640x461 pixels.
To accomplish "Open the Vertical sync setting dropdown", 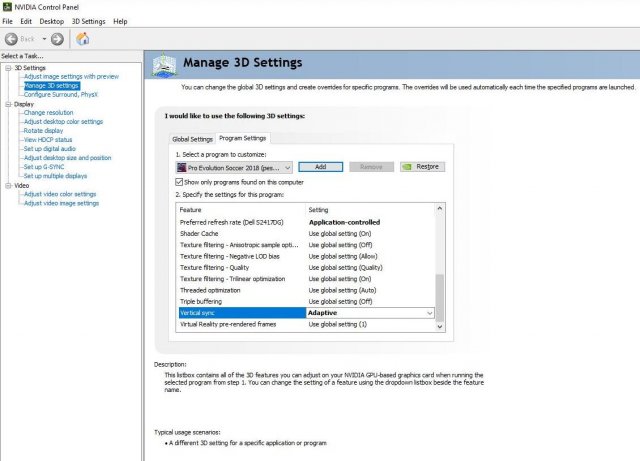I will point(430,313).
